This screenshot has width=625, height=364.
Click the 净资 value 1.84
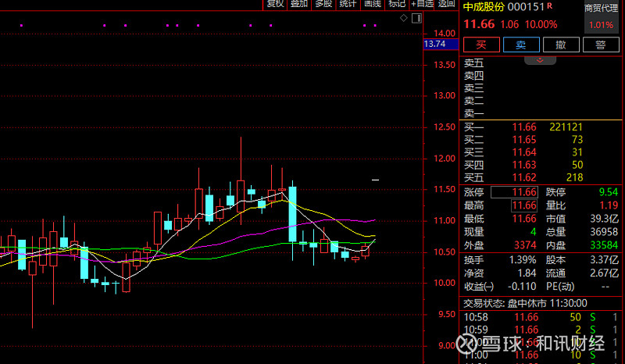click(527, 273)
